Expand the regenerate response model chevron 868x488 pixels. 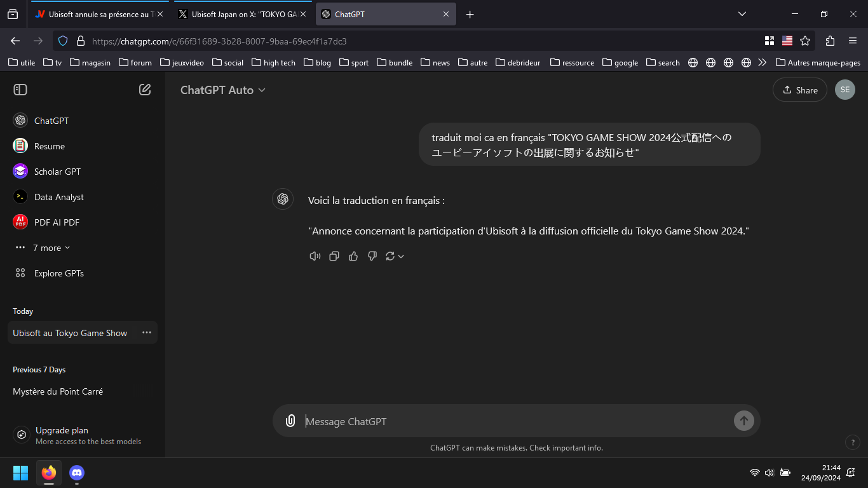click(401, 257)
